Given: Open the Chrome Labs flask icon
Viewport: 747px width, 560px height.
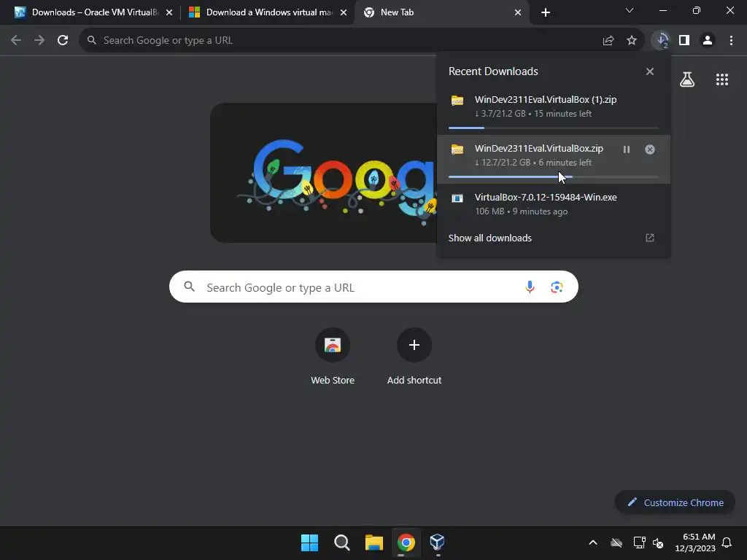Looking at the screenshot, I should tap(687, 79).
